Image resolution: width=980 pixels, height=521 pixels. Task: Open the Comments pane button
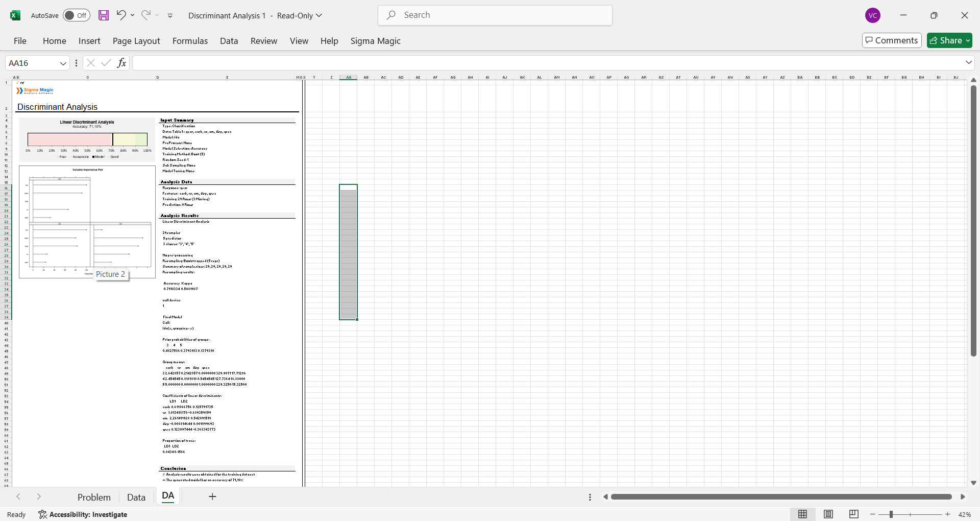(x=892, y=40)
